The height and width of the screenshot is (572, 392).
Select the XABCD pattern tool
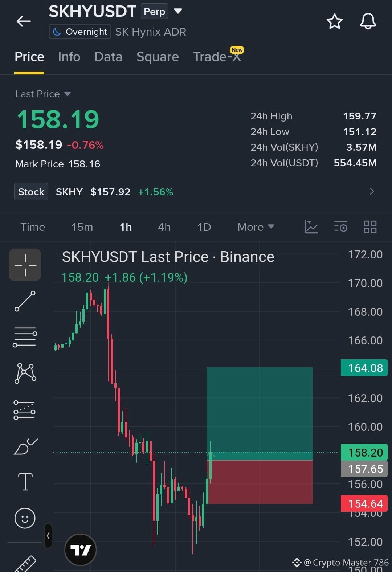click(25, 373)
